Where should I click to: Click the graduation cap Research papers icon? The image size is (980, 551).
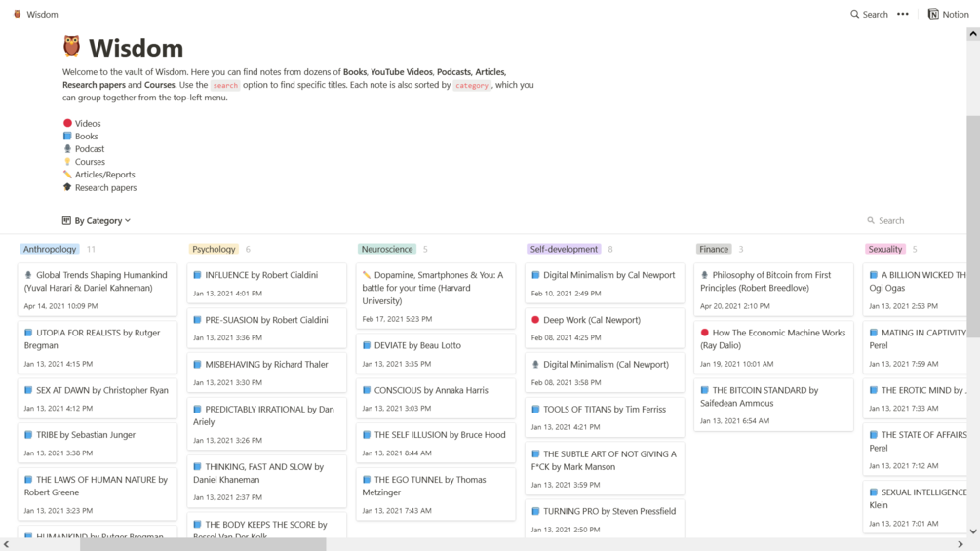click(67, 187)
